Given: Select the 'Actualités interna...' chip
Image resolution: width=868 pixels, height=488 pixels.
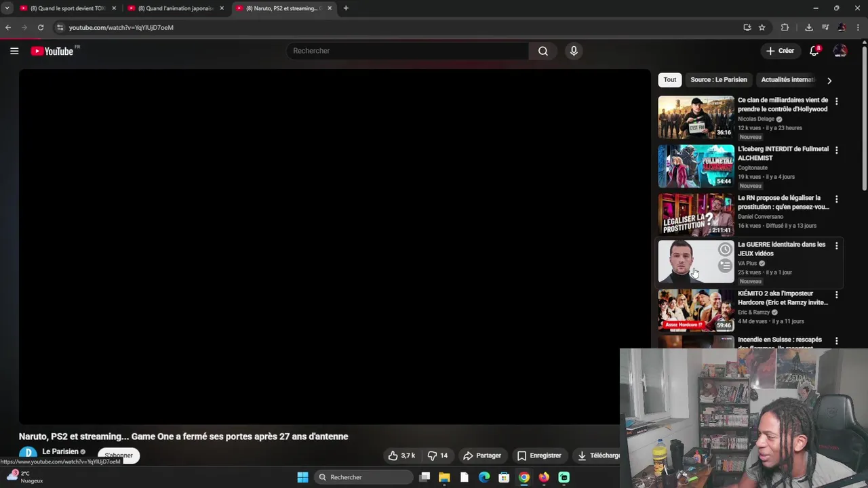Looking at the screenshot, I should [x=788, y=80].
